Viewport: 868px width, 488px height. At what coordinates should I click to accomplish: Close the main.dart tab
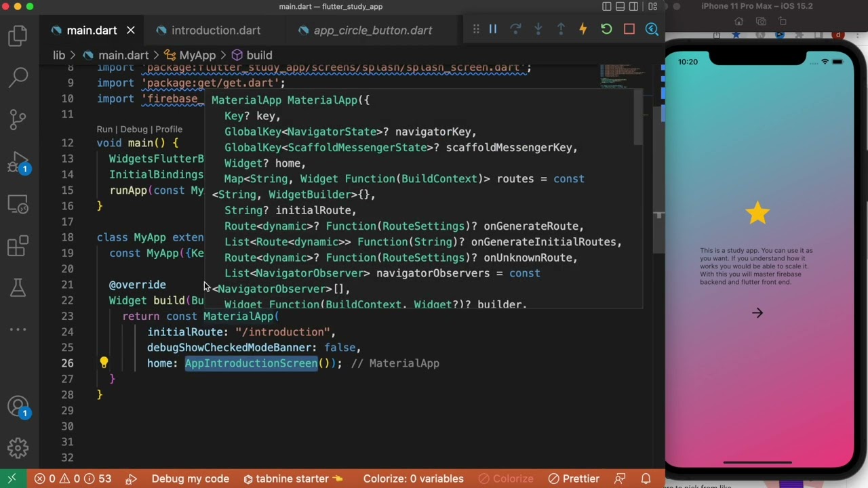[131, 30]
